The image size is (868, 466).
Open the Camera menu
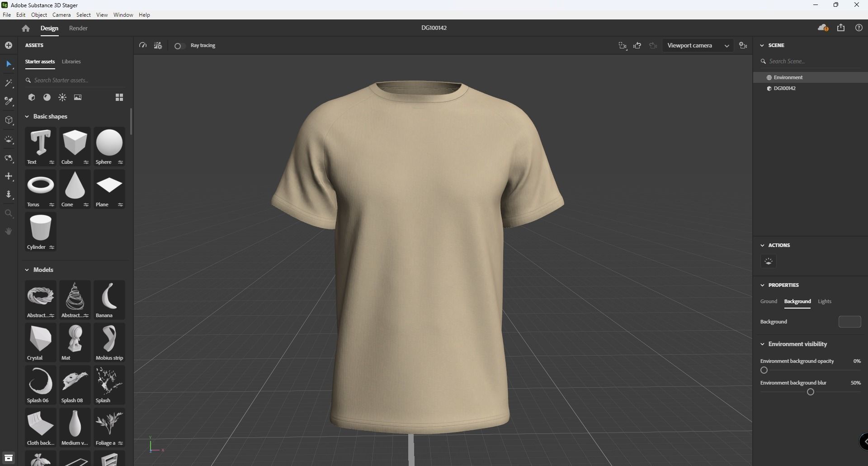click(61, 15)
